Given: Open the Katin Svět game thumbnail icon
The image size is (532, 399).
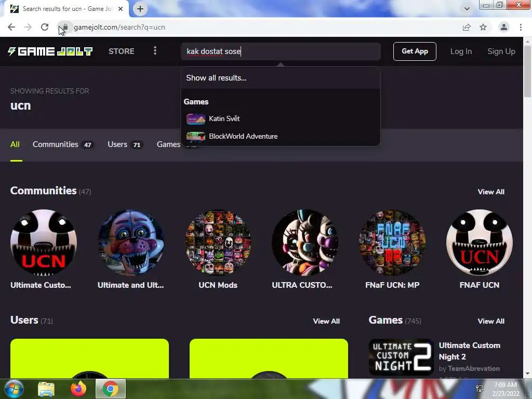Looking at the screenshot, I should click(196, 119).
